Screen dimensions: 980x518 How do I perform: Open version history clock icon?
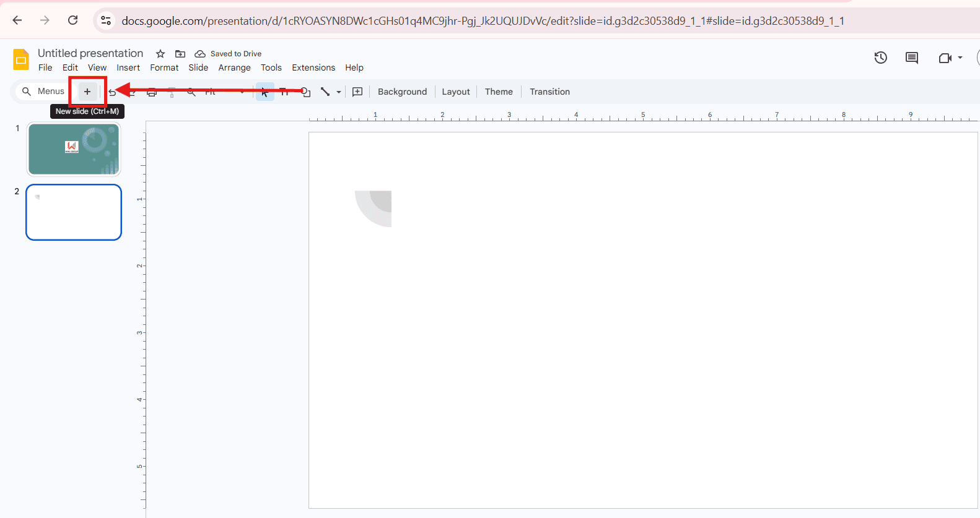(x=881, y=58)
